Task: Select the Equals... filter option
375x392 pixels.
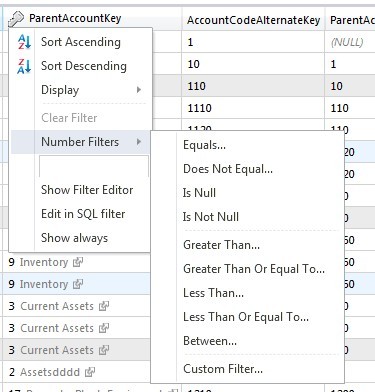Action: pyautogui.click(x=204, y=145)
